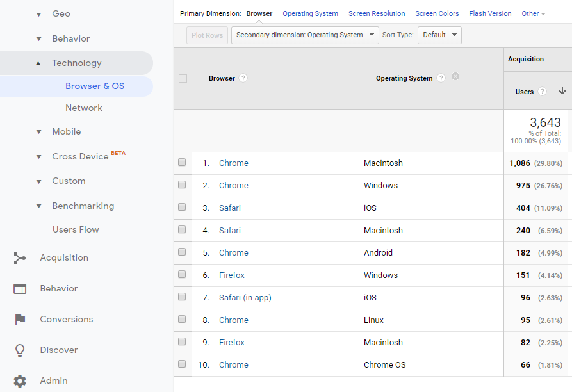Click the Users column sort arrow
572x392 pixels.
562,92
